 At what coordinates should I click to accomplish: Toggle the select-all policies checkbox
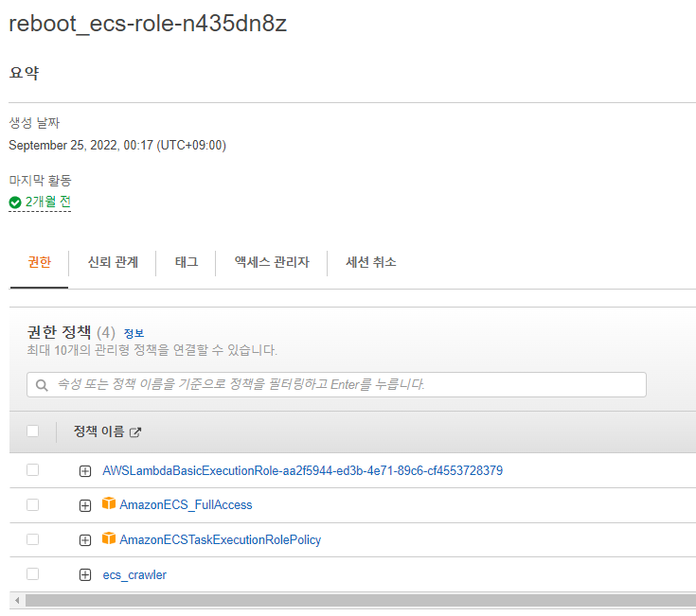[x=33, y=431]
